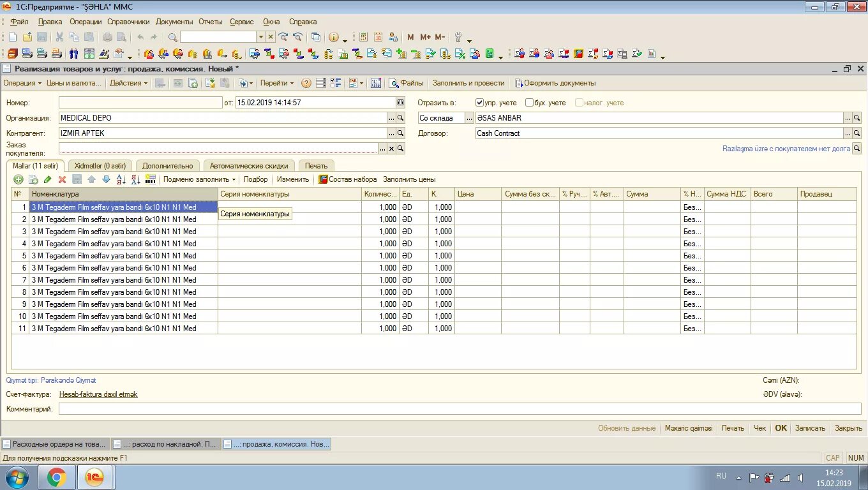Click the New document icon in main toolbar

pos(12,37)
